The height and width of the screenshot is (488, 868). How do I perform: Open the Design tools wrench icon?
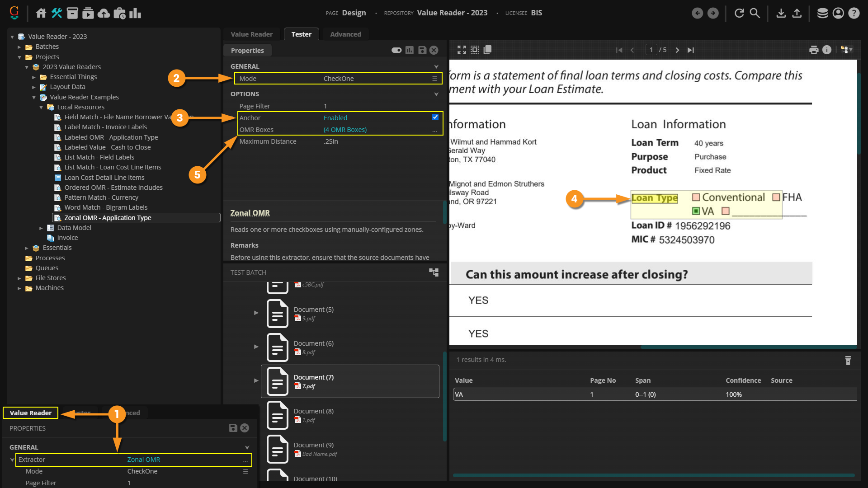click(x=57, y=13)
